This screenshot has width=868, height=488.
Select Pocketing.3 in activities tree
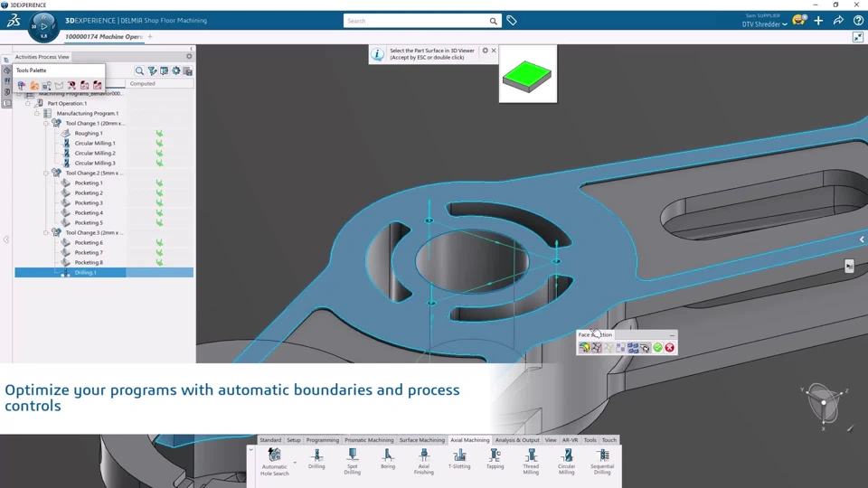coord(89,203)
